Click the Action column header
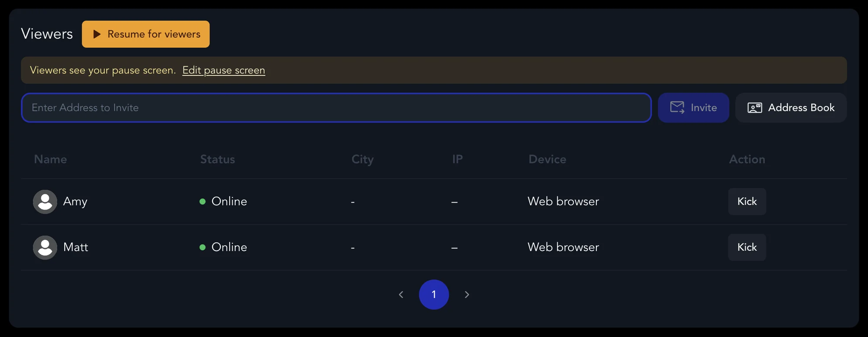Image resolution: width=868 pixels, height=337 pixels. click(747, 159)
